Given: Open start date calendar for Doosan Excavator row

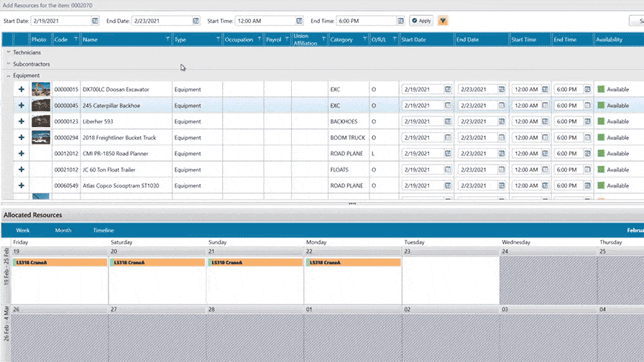Looking at the screenshot, I should [x=448, y=90].
